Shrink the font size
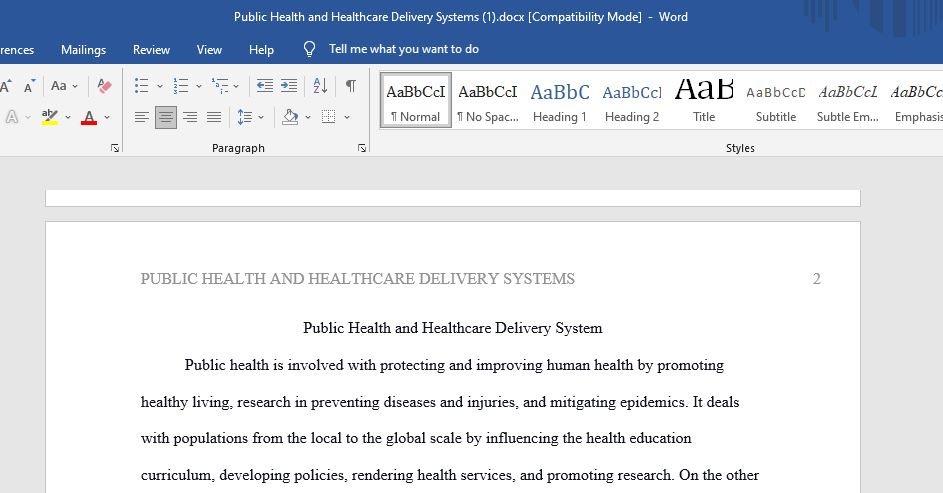This screenshot has width=943, height=493. pyautogui.click(x=29, y=86)
